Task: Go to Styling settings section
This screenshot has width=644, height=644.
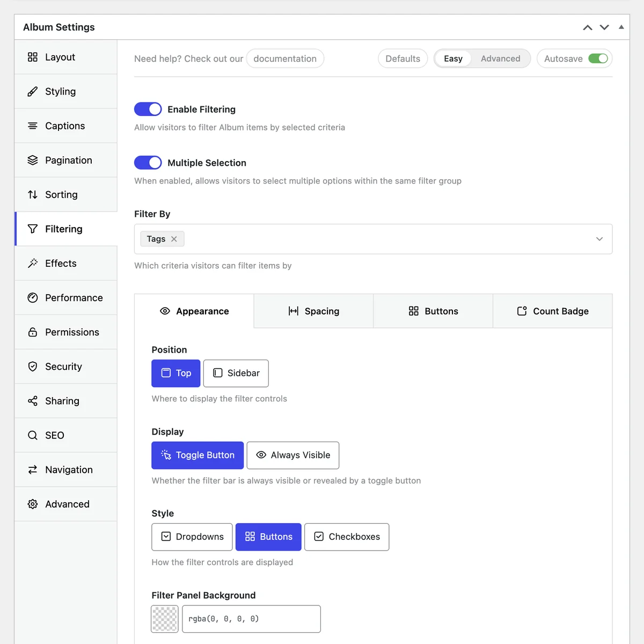Action: tap(66, 91)
